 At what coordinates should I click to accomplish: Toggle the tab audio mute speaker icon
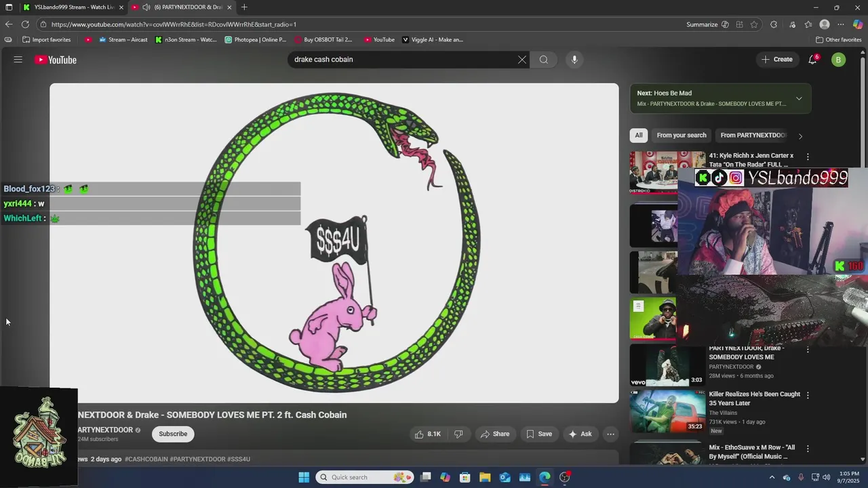[146, 7]
